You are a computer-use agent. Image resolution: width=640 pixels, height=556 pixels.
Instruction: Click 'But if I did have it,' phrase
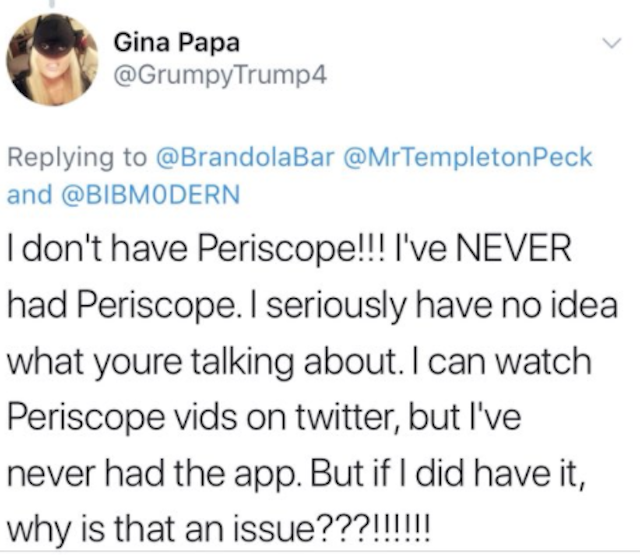449,474
